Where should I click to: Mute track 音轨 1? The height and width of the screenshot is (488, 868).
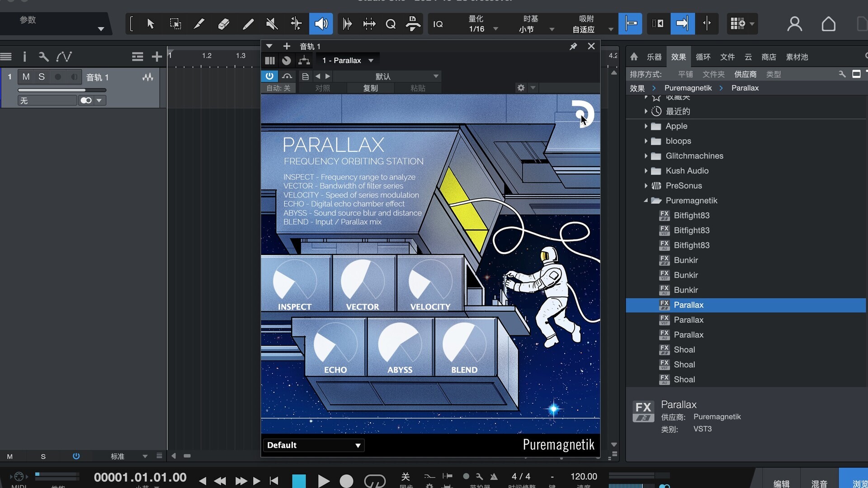[x=26, y=77]
